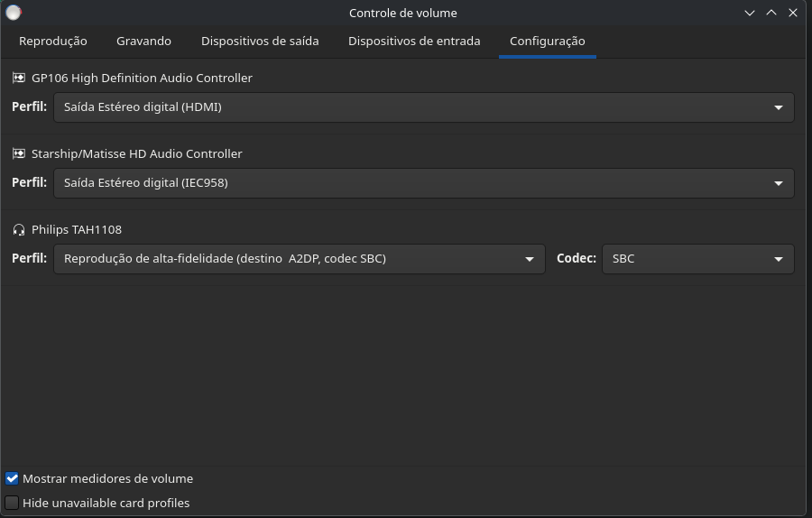The image size is (812, 518).
Task: Click the Configuração tab
Action: (x=547, y=42)
